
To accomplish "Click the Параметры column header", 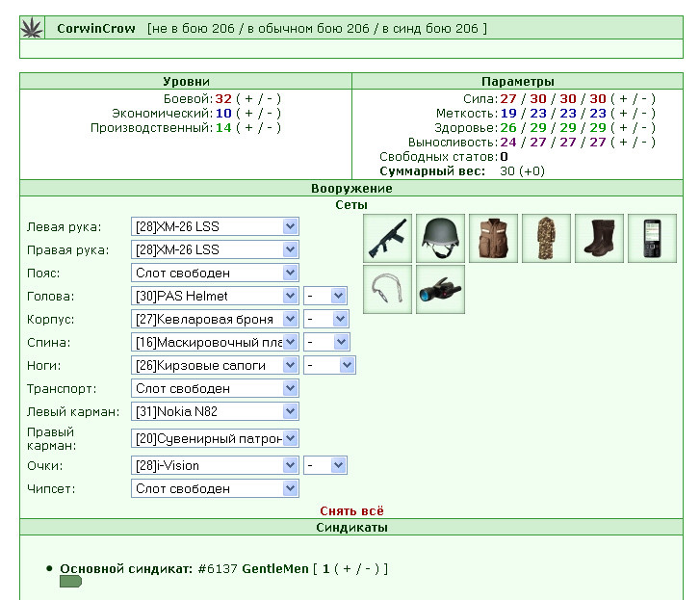I will click(518, 82).
